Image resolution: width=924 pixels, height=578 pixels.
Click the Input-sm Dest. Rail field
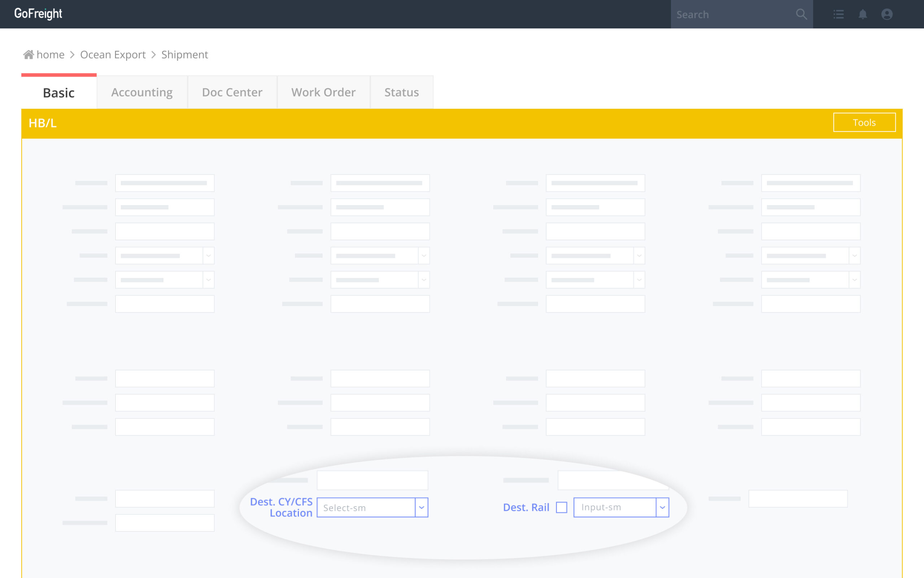(x=614, y=507)
